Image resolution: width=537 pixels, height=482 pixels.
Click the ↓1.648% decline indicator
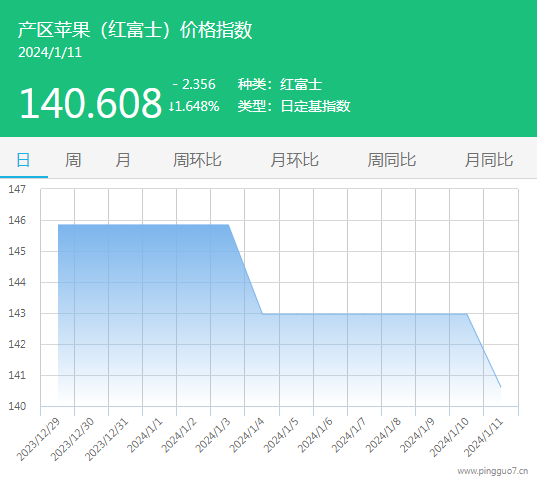(194, 106)
